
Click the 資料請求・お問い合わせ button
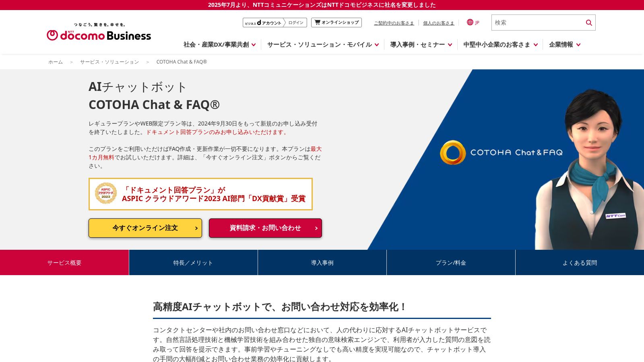tap(265, 228)
